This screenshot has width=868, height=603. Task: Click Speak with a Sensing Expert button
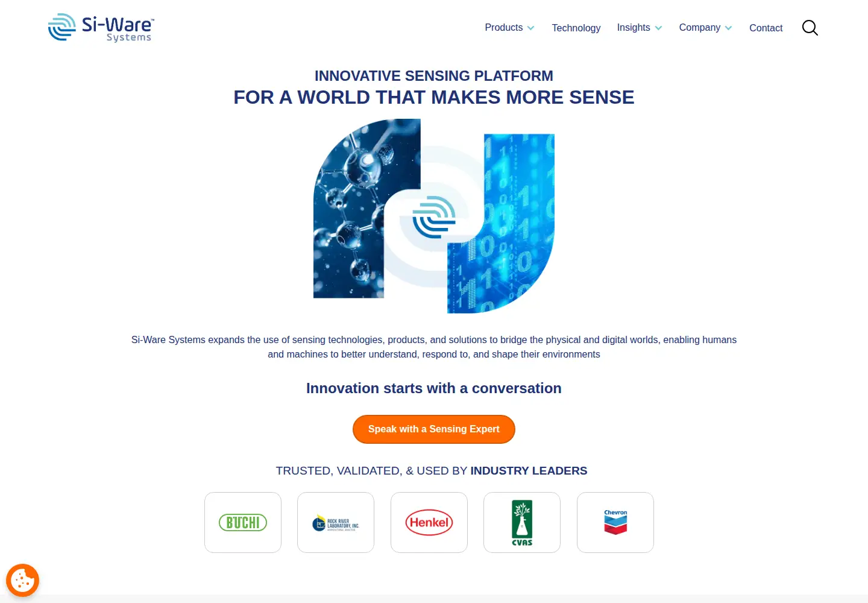434,429
